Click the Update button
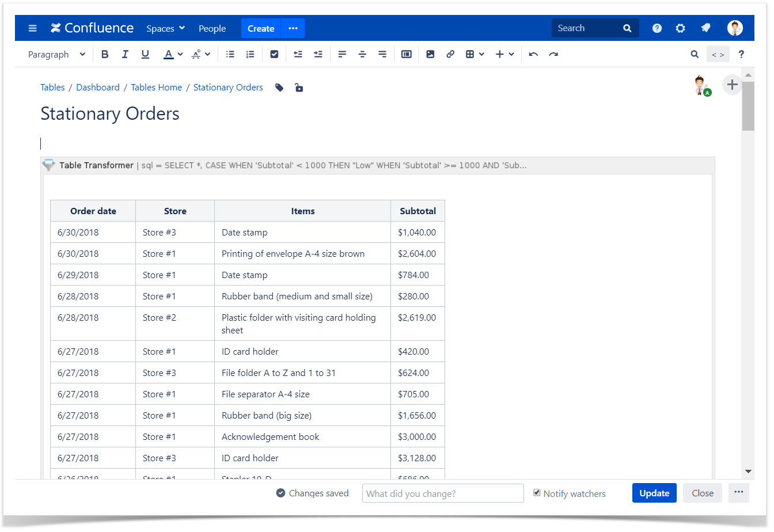 (654, 493)
